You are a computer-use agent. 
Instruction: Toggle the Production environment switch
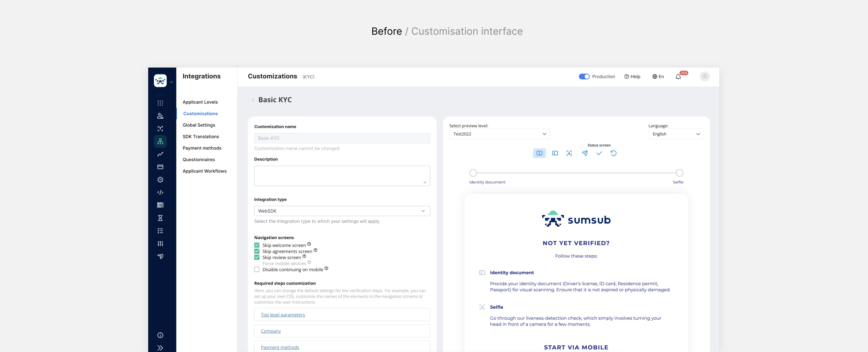pyautogui.click(x=584, y=76)
